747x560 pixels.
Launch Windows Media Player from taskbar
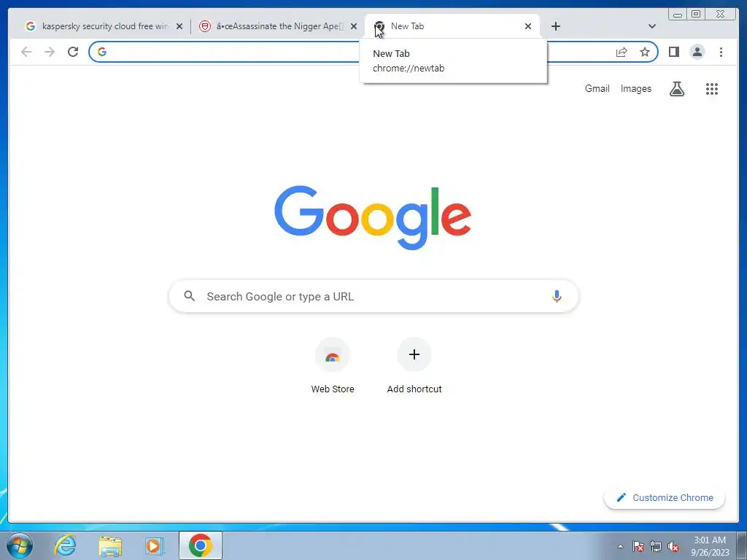pos(154,545)
